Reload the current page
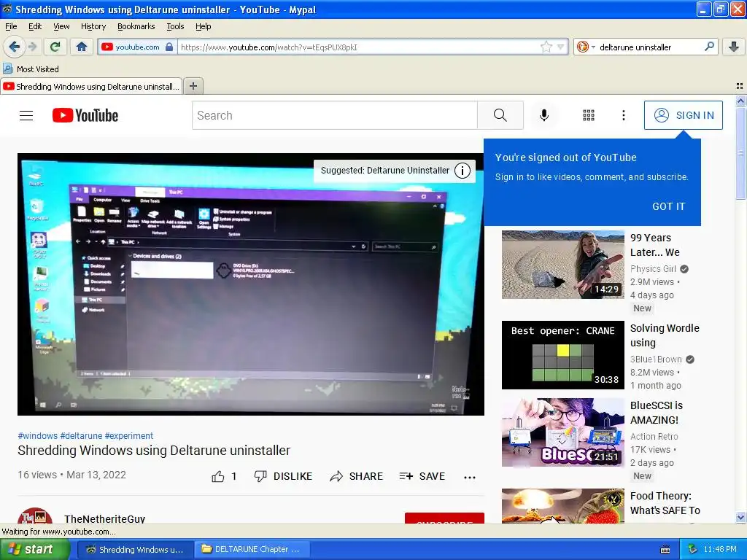This screenshot has height=560, width=747. [x=55, y=47]
